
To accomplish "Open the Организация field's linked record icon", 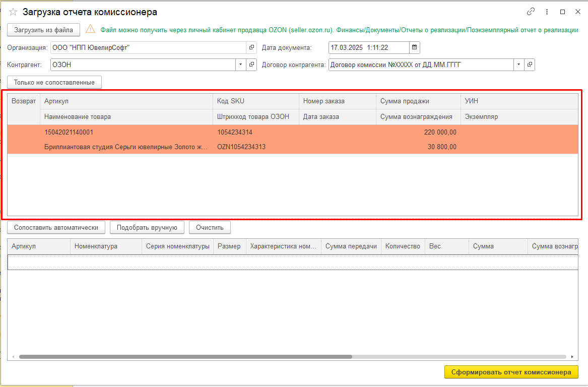I will tap(251, 48).
